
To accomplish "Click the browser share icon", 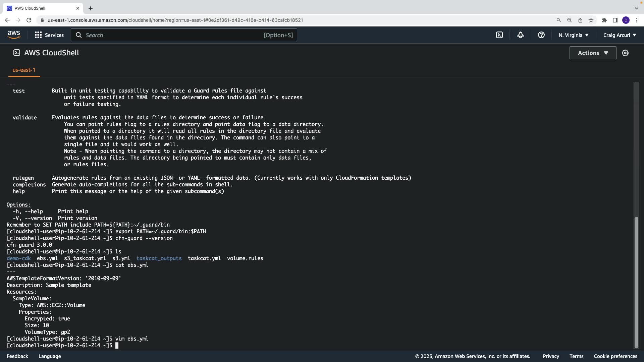I will (x=580, y=20).
